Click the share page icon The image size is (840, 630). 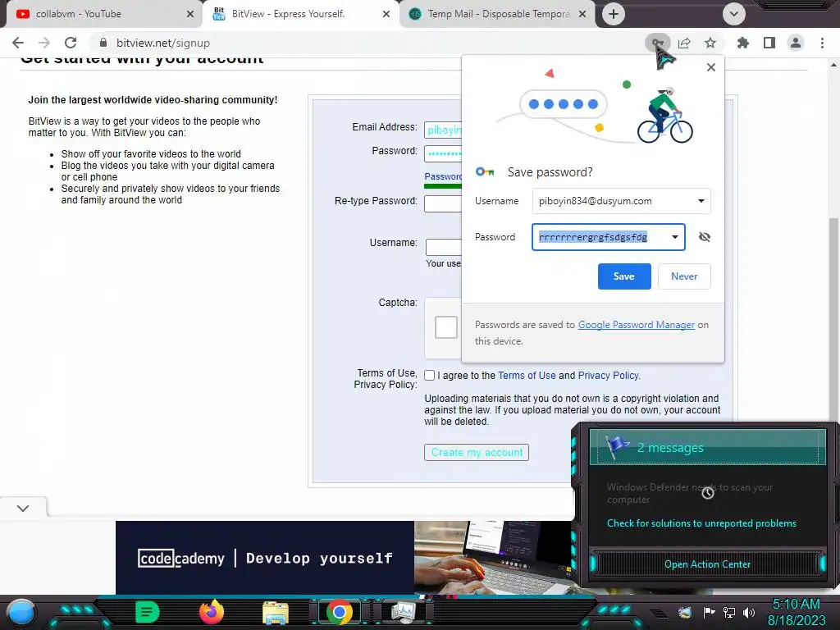[x=684, y=43]
